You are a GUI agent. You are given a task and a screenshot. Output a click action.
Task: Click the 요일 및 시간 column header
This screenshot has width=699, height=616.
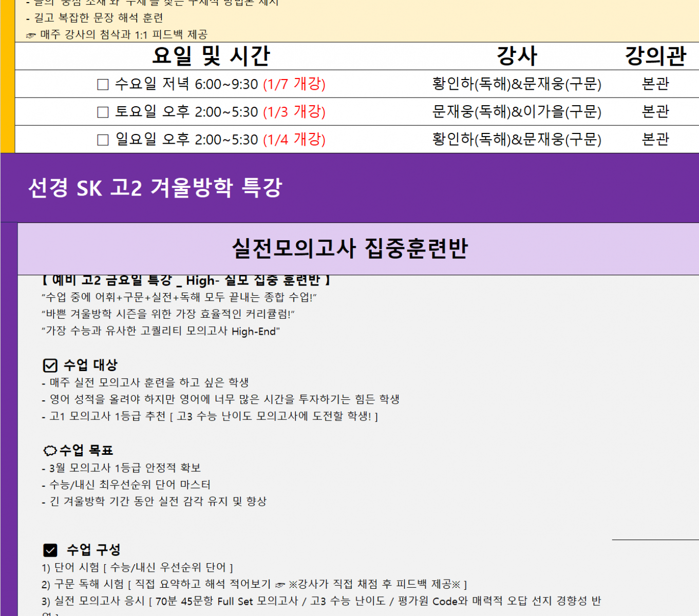tap(211, 56)
